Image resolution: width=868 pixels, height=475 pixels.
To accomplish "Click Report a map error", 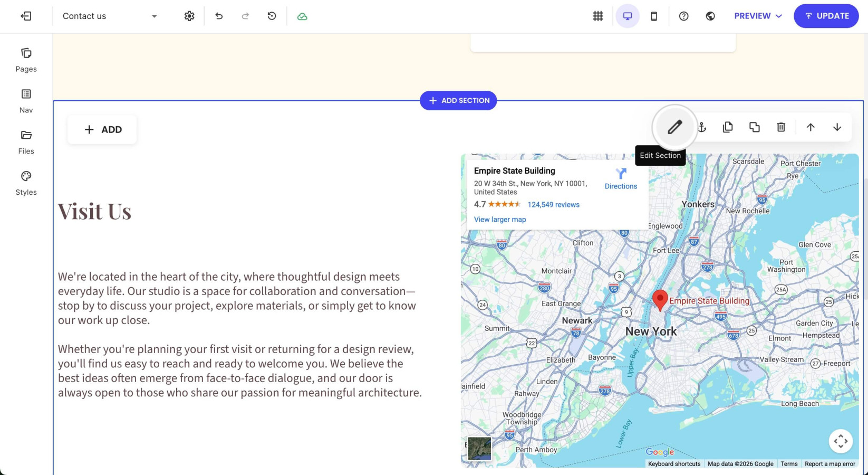I will coord(830,464).
